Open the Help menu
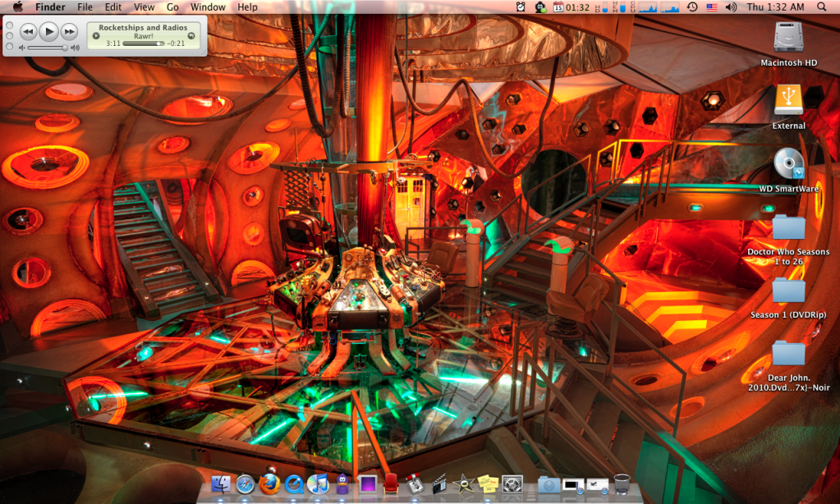840x504 pixels. (247, 7)
